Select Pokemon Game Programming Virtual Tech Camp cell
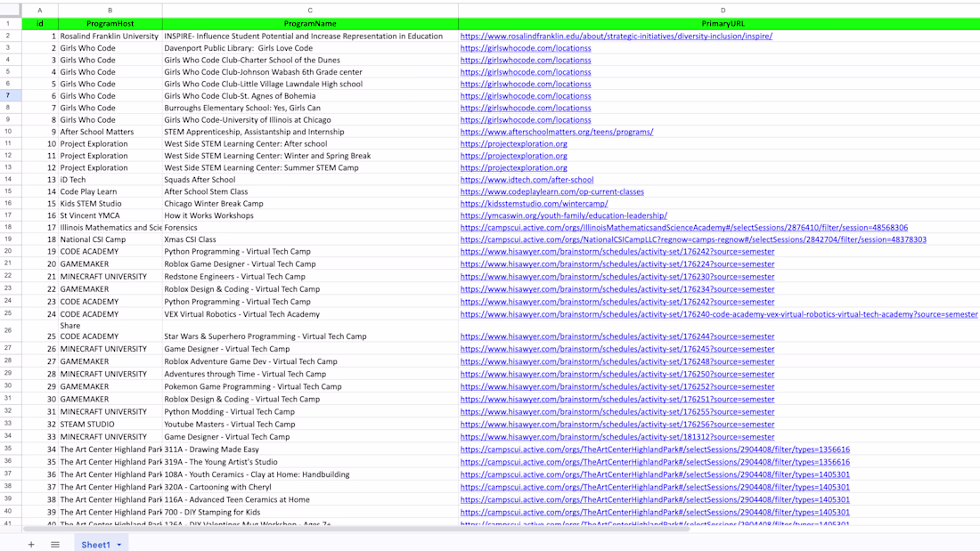This screenshot has width=980, height=551. [310, 386]
